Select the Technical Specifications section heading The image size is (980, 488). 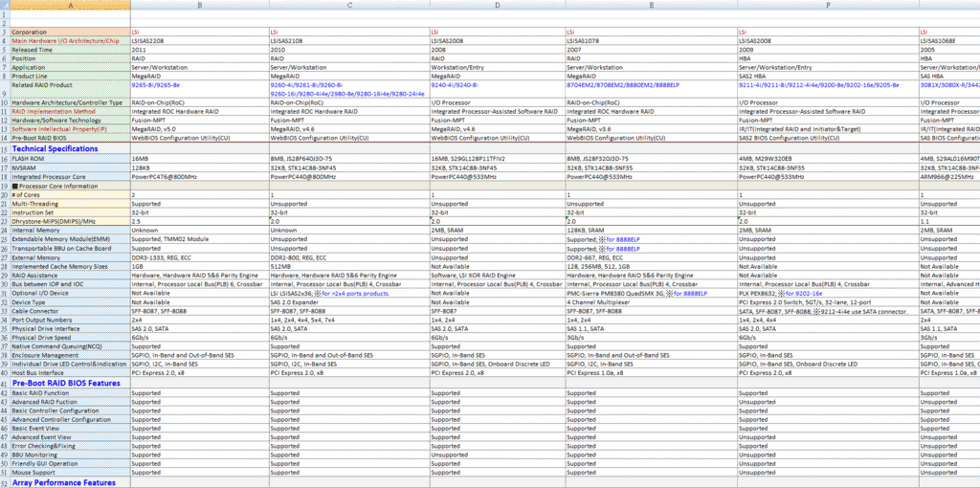pos(55,148)
